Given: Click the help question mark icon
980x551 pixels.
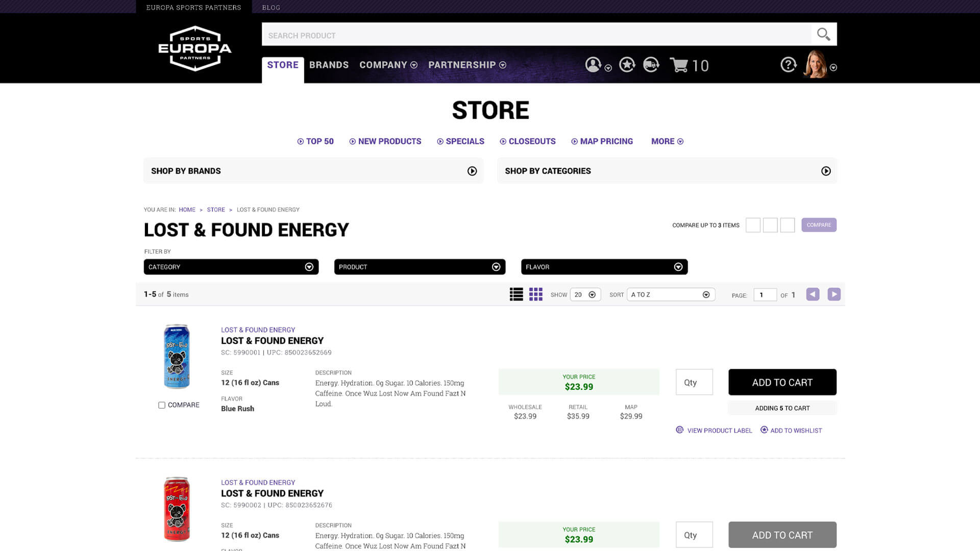Looking at the screenshot, I should tap(788, 65).
